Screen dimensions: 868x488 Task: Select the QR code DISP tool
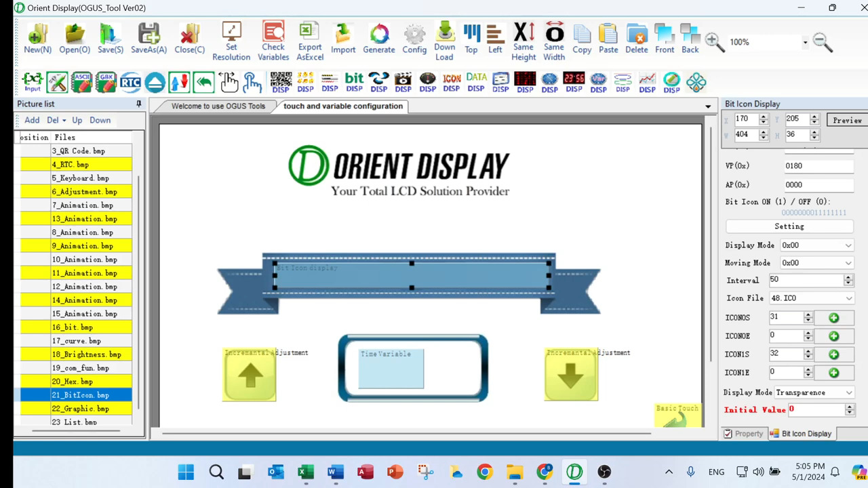click(x=281, y=82)
